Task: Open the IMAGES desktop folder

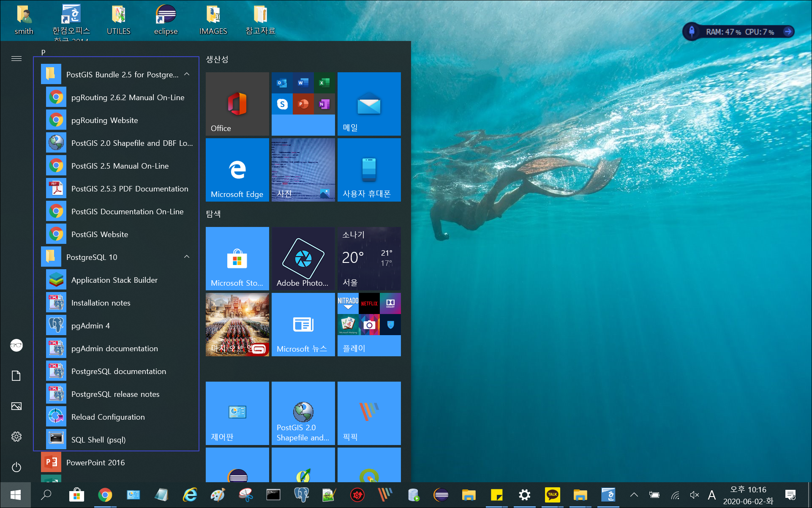Action: point(213,20)
